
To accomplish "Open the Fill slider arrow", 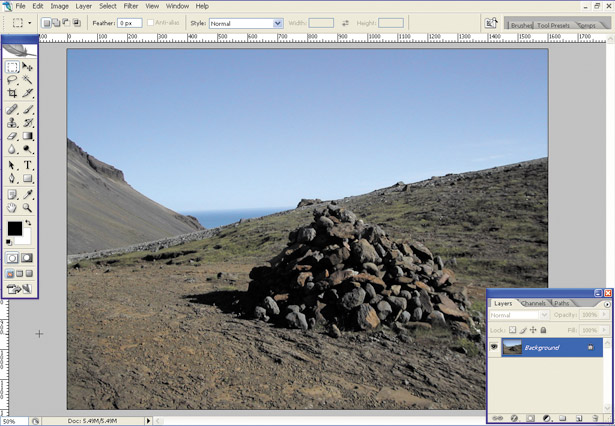I will pos(604,330).
